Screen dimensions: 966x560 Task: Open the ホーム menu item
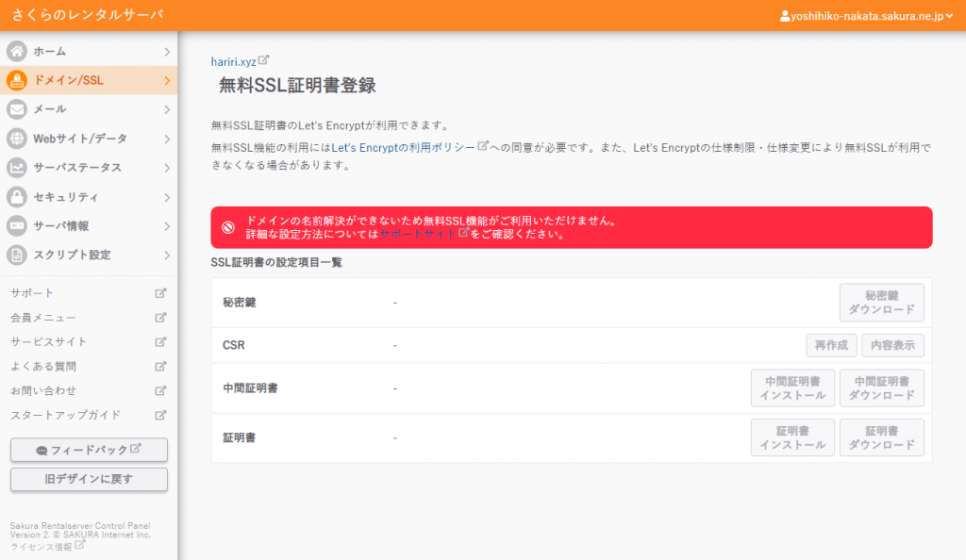point(89,51)
